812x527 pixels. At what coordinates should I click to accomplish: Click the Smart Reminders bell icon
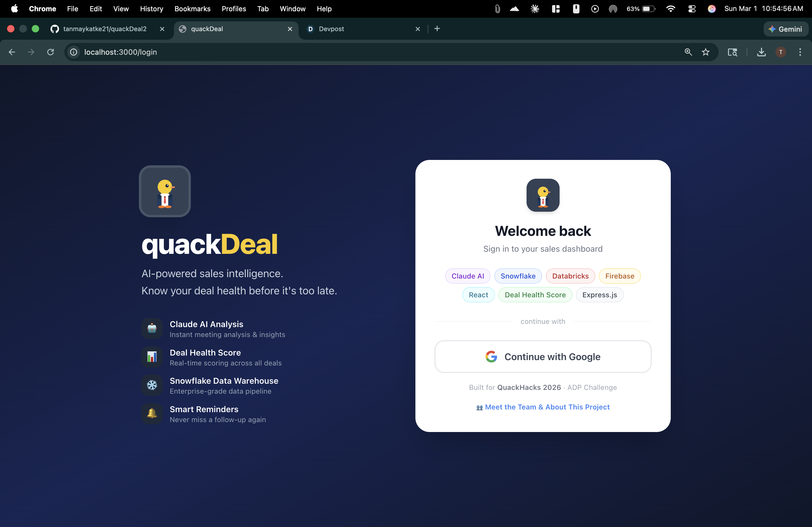coord(152,413)
